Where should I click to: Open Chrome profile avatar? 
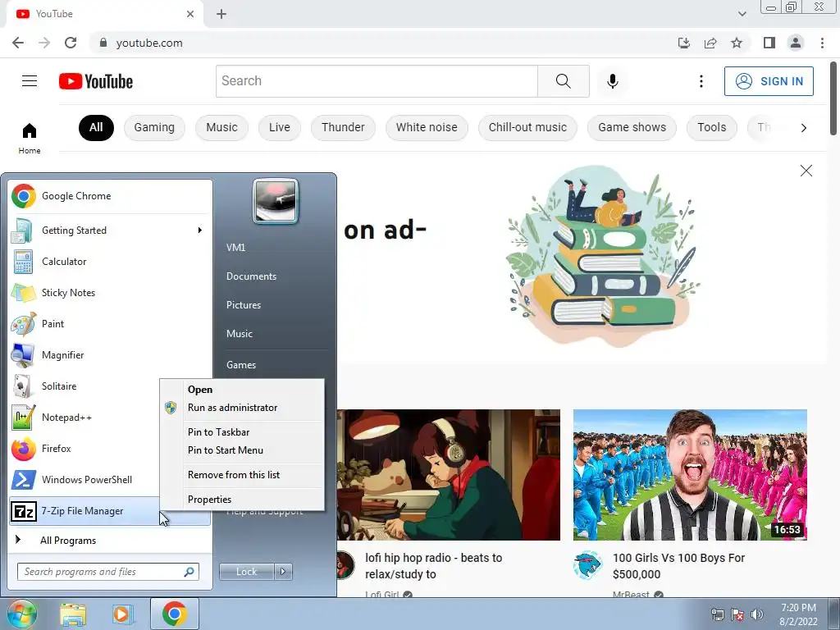[x=796, y=43]
